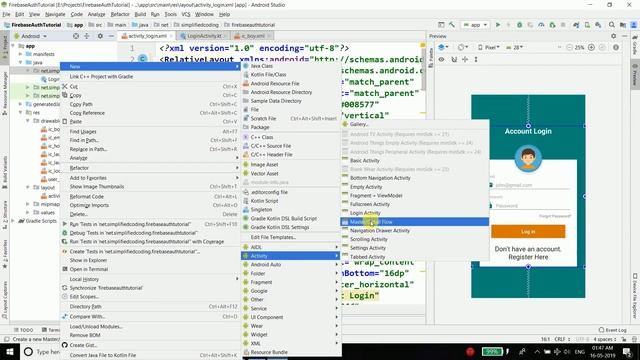This screenshot has height=360, width=640.
Task: Zoom out the layout preview
Action: pos(569,47)
